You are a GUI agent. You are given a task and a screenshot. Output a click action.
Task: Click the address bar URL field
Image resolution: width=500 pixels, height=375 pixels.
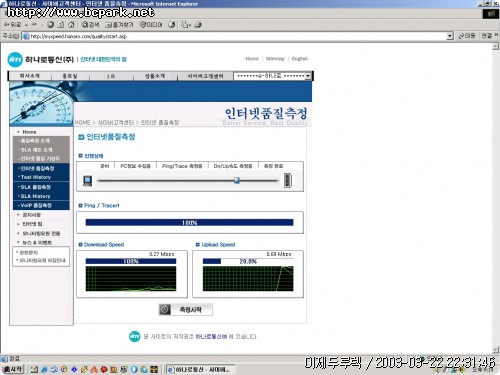[x=235, y=36]
